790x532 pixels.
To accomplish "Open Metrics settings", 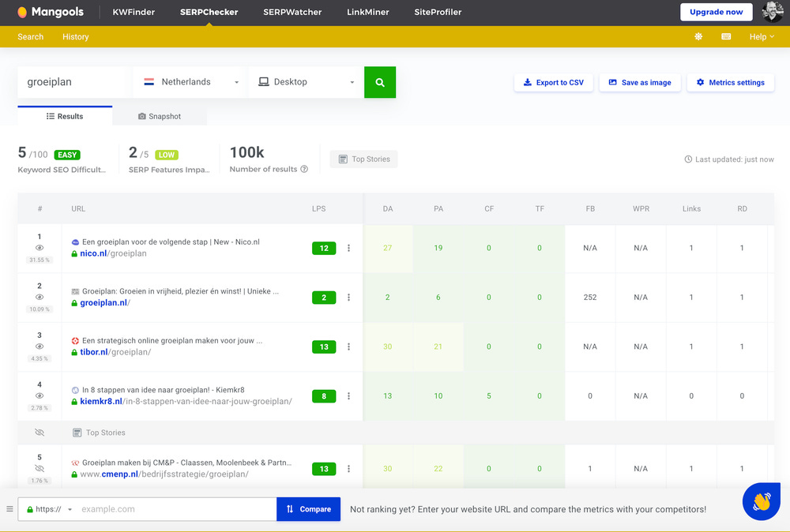I will point(731,83).
